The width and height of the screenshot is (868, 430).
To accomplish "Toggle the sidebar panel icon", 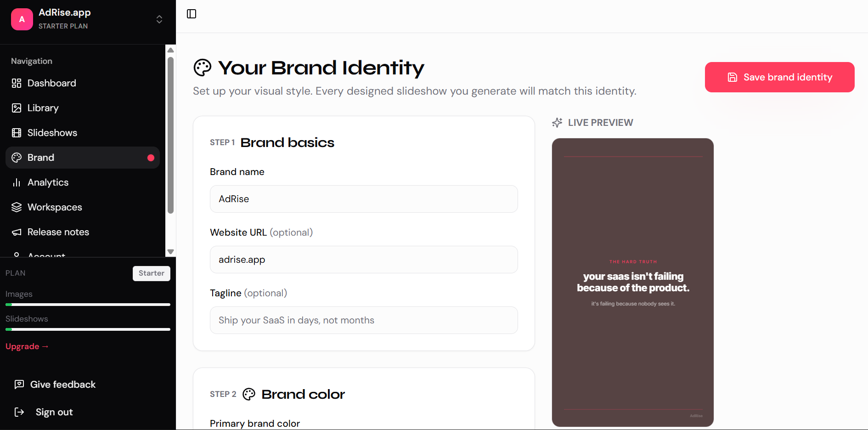I will [x=192, y=14].
